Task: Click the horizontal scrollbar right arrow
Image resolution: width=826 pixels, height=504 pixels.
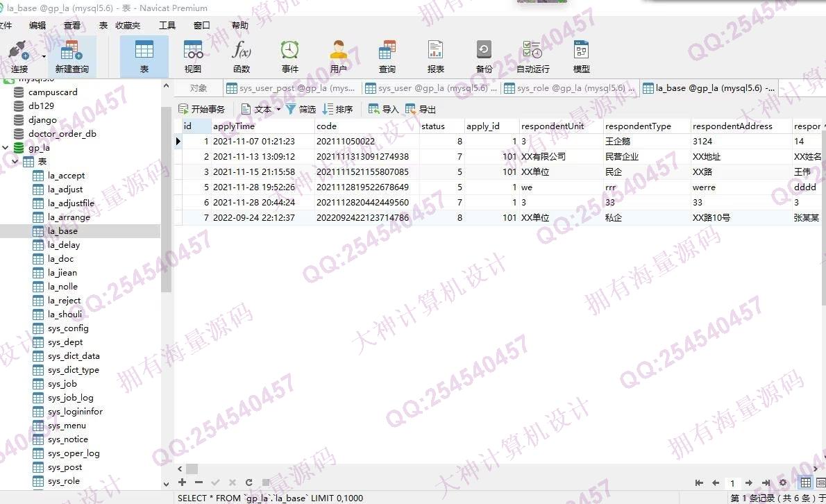Action: pos(816,468)
